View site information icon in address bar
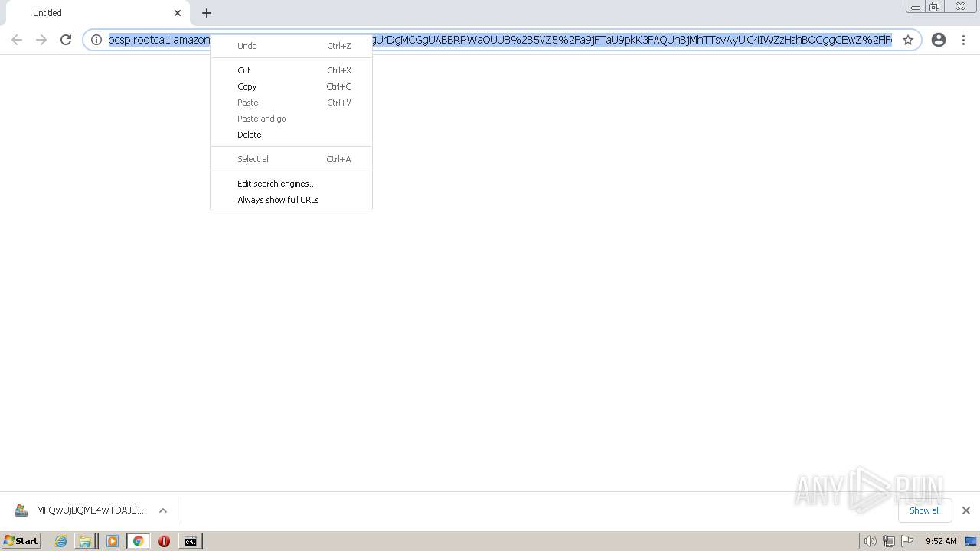Screen dimensions: 980x551 (96, 40)
